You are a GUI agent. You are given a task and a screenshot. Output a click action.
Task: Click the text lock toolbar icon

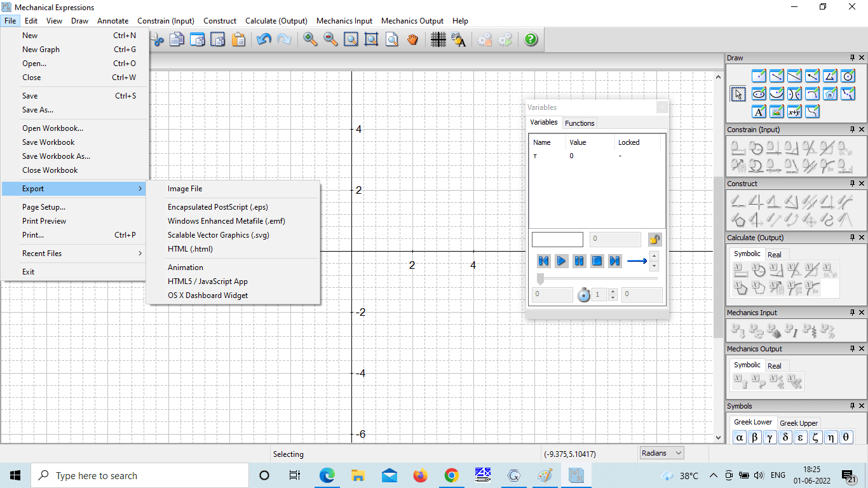pyautogui.click(x=459, y=39)
